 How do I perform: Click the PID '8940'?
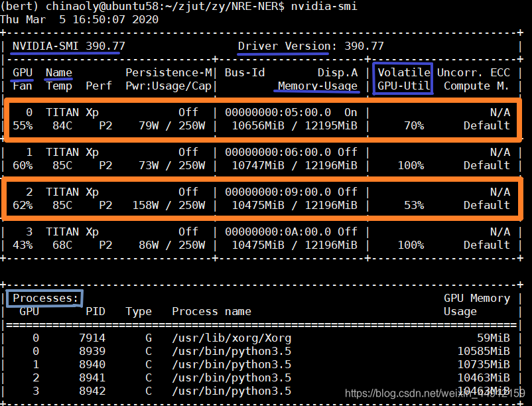coord(92,364)
